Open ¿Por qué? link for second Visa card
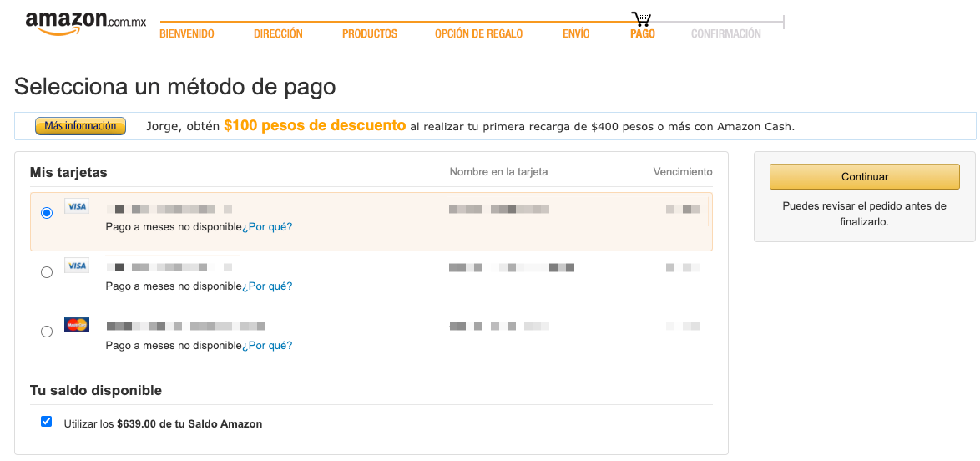Image resolution: width=980 pixels, height=461 pixels. click(267, 286)
